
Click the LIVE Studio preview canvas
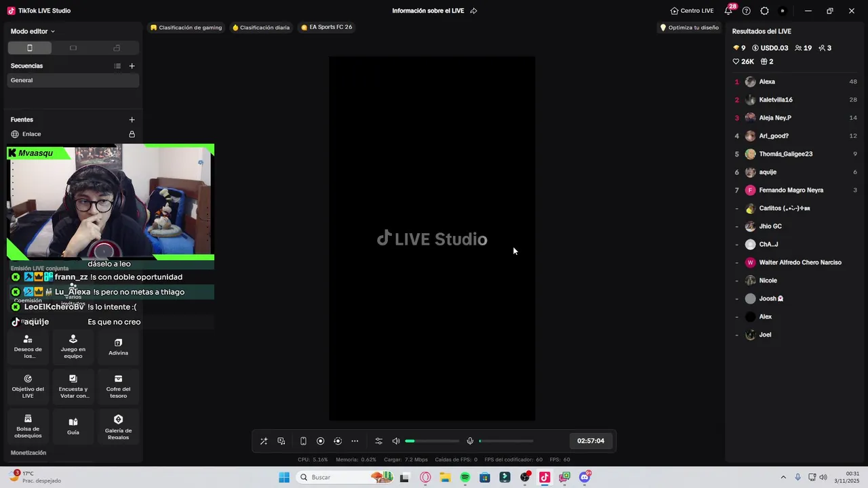point(432,239)
